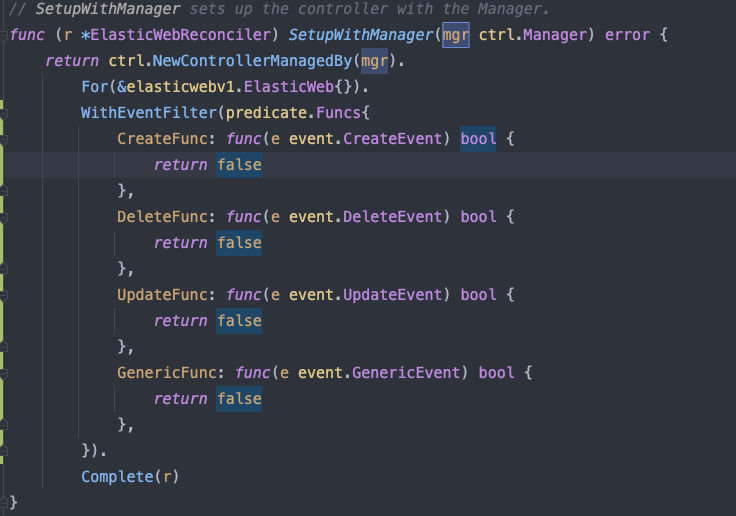Click false in CreateFunc return statement
The width and height of the screenshot is (736, 516).
coord(239,165)
